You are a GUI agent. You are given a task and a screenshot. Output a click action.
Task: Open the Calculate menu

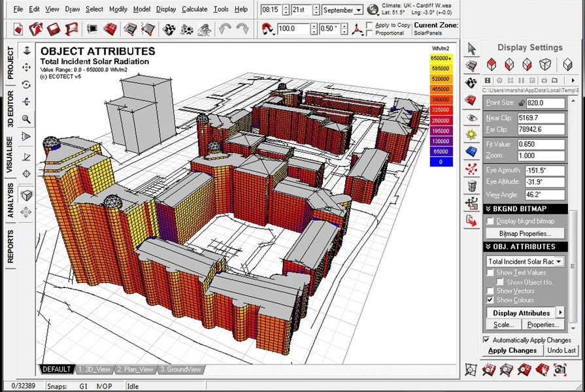[194, 9]
